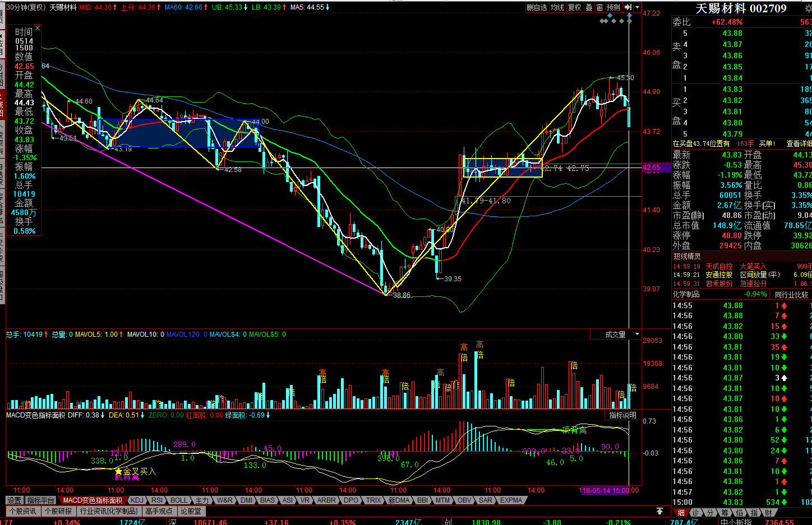Open the 论股堂 tab

(x=190, y=511)
